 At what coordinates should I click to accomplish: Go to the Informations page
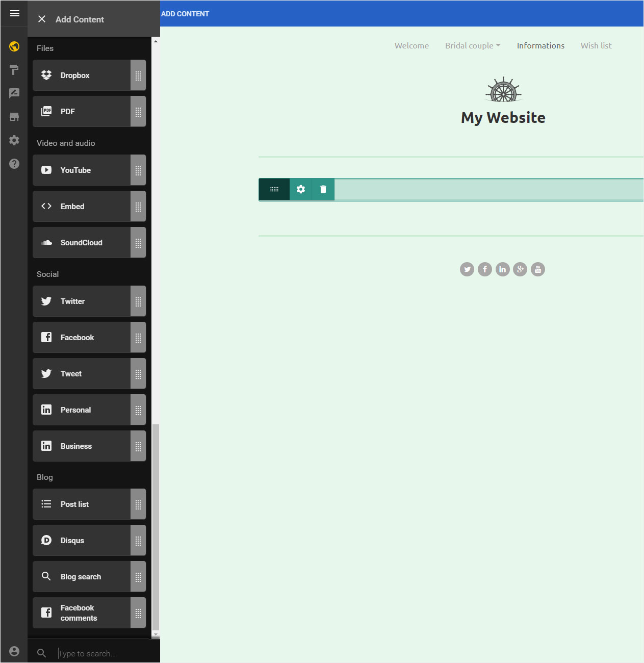click(x=540, y=45)
